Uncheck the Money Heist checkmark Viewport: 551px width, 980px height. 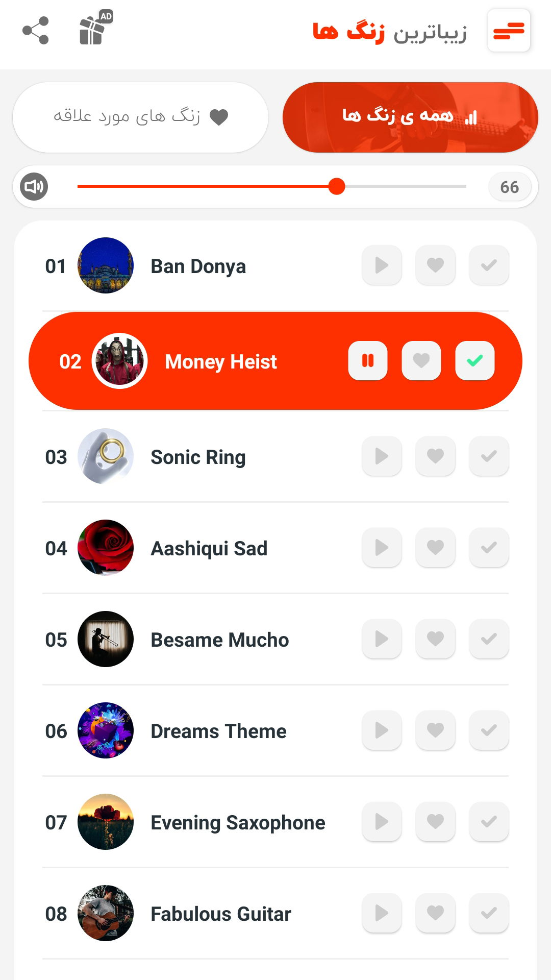pyautogui.click(x=475, y=361)
